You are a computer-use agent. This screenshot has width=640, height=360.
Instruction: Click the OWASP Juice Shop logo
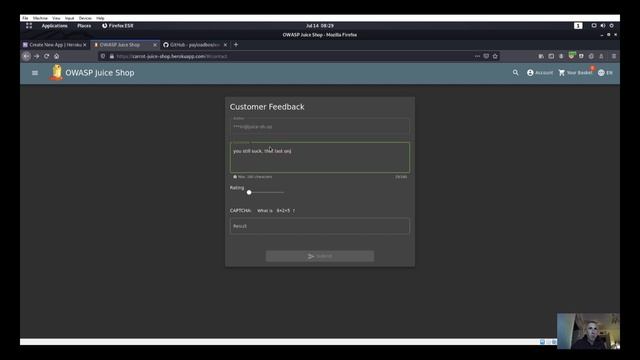tap(57, 73)
